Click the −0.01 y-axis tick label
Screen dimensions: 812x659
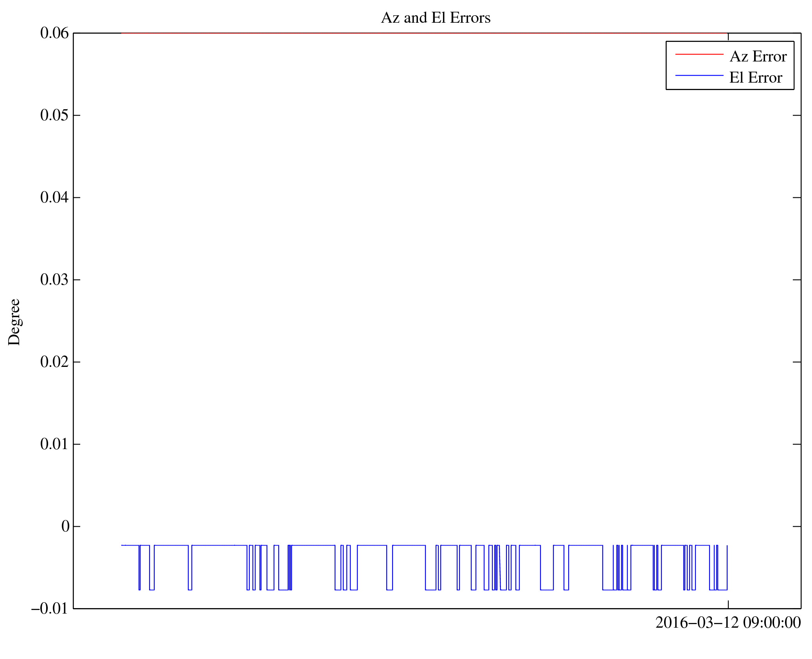pos(49,609)
